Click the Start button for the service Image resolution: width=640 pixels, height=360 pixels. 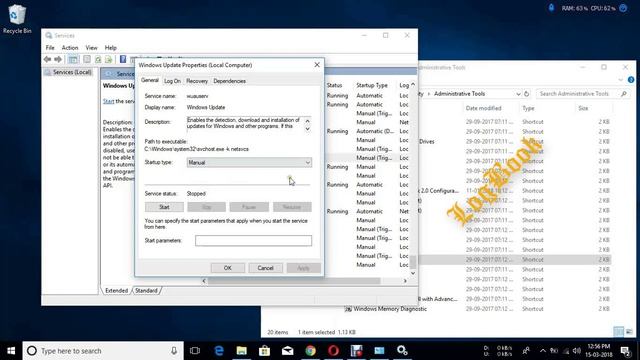(164, 207)
